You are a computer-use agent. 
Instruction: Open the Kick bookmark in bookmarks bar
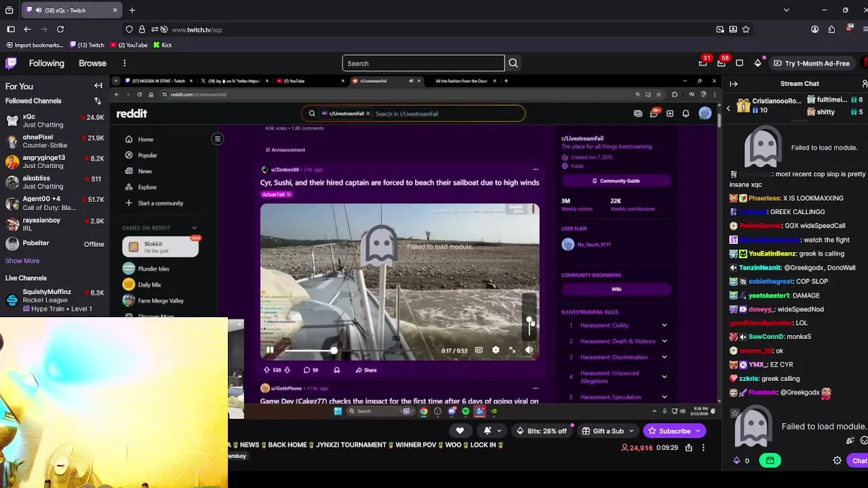coord(163,45)
